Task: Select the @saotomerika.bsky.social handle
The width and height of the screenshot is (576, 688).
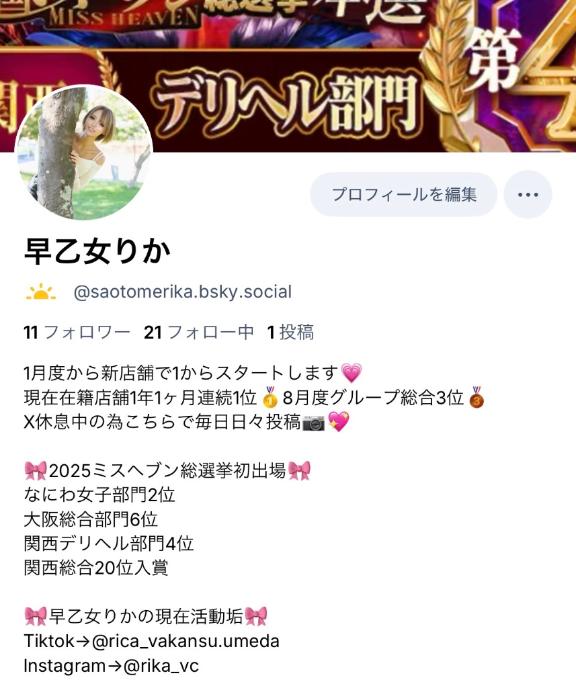Action: [x=182, y=292]
